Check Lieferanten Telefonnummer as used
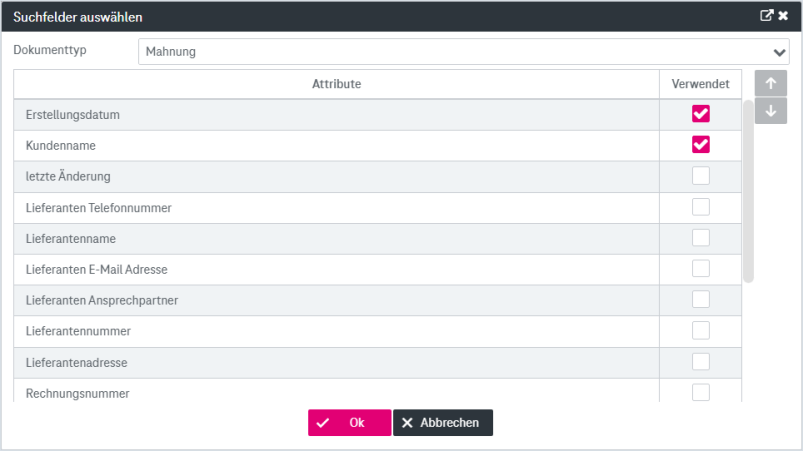This screenshot has height=451, width=803. (701, 207)
